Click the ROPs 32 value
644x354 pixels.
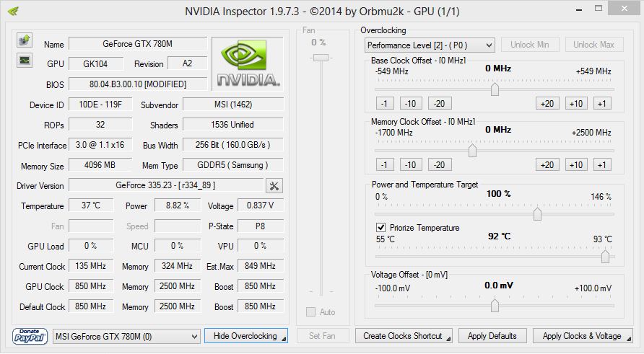pyautogui.click(x=100, y=125)
